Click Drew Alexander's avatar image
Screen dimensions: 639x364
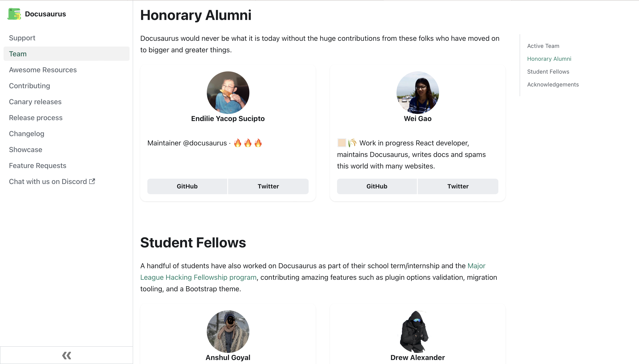418,331
